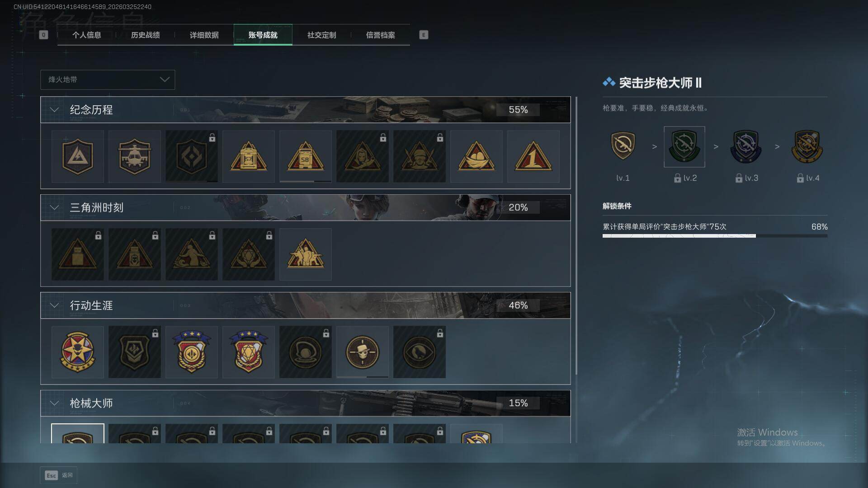Select the star skull medal in 行动生涯

click(78, 352)
